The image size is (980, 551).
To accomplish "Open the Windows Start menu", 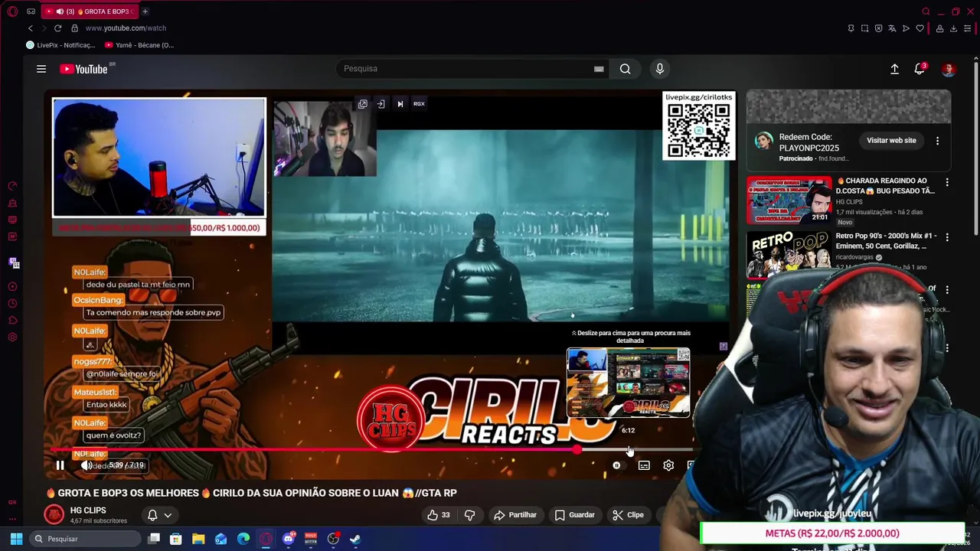I will click(16, 539).
